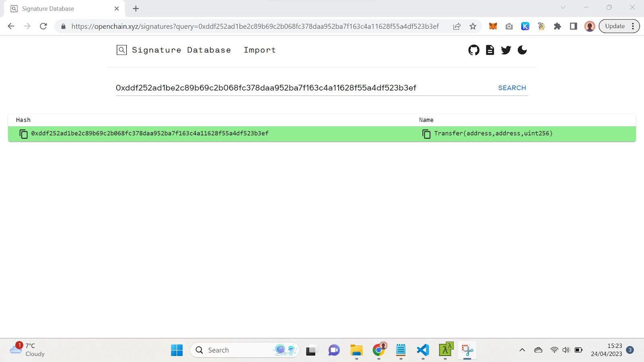Click the Signature Database magnifier logo

[122, 50]
